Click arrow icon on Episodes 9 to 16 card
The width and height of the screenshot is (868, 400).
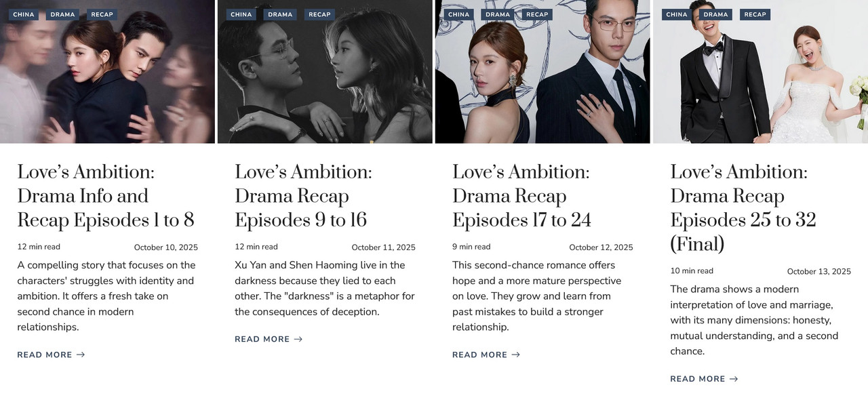[298, 339]
